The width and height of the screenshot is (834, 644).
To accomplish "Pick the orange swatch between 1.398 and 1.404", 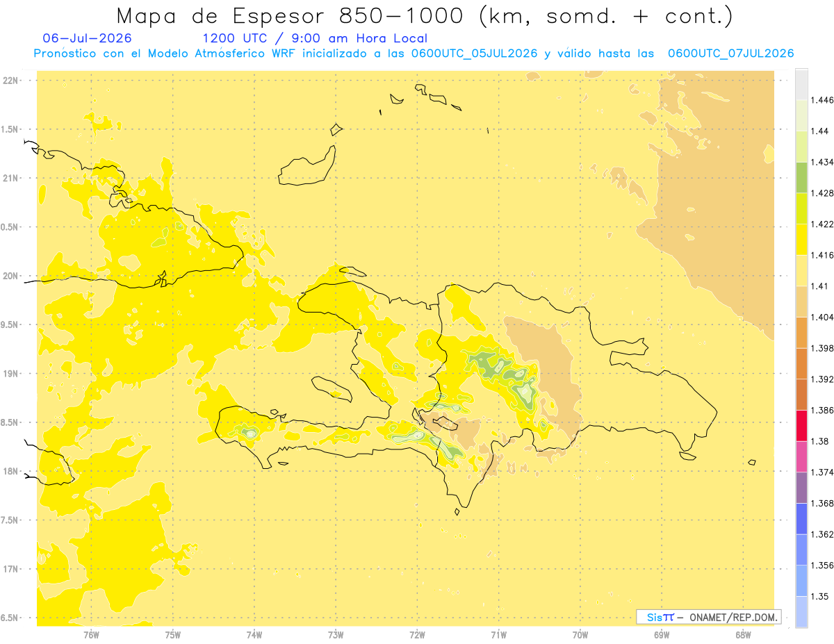I will 801,332.
